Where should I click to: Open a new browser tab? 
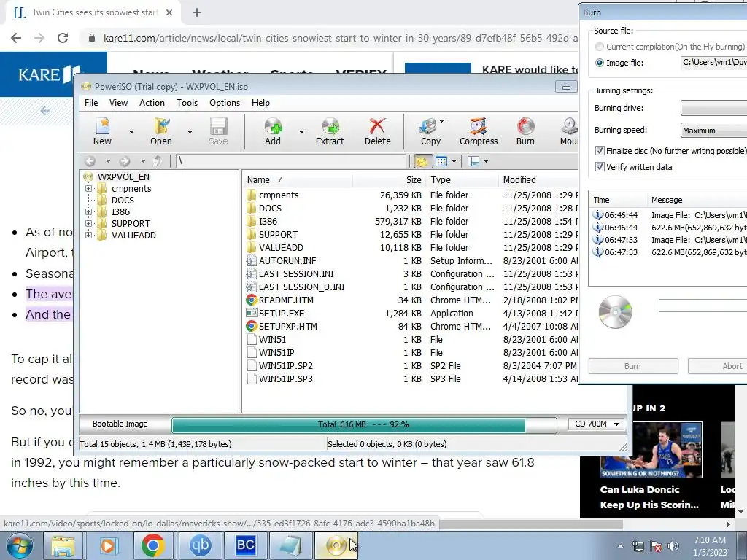pyautogui.click(x=197, y=13)
